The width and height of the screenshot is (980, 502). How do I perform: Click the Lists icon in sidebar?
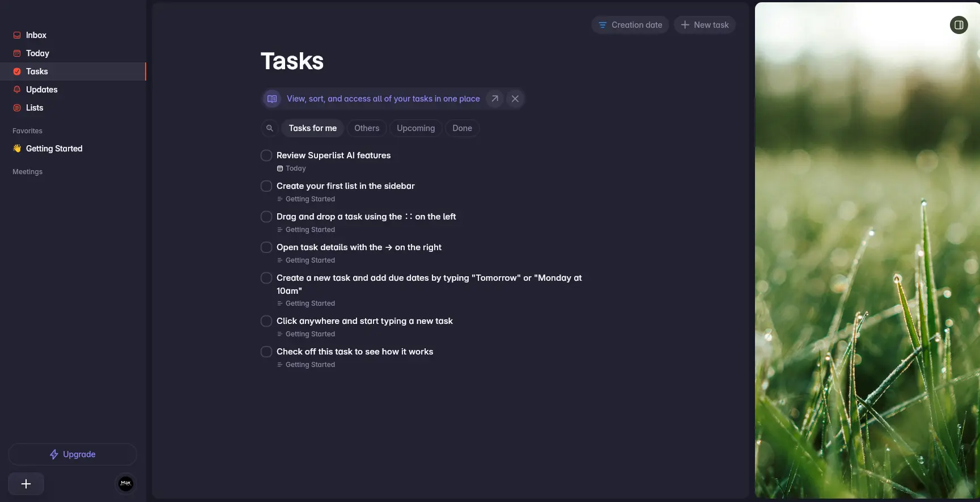pyautogui.click(x=17, y=108)
